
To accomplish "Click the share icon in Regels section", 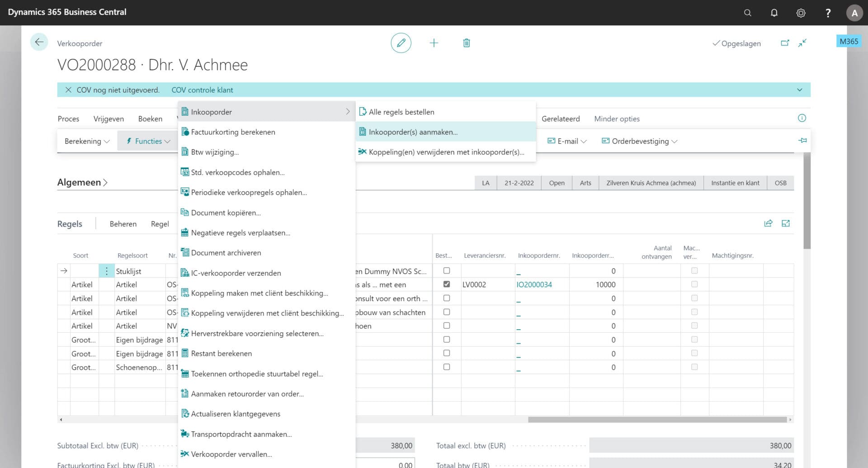I will pos(768,223).
